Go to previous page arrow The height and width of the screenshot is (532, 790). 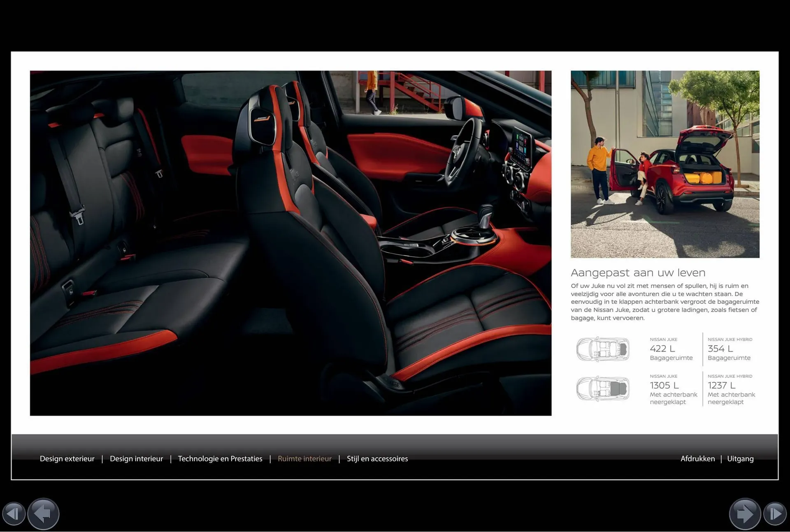click(44, 514)
